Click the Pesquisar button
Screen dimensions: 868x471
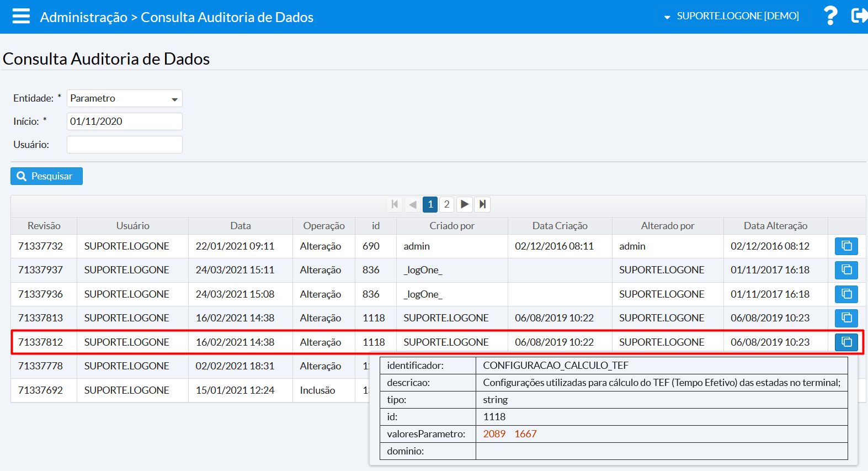click(46, 176)
